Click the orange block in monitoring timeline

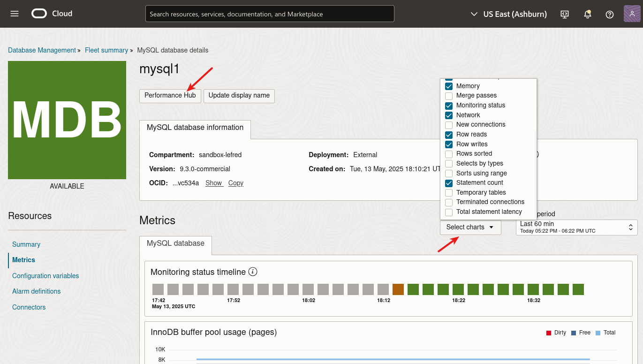coord(398,289)
